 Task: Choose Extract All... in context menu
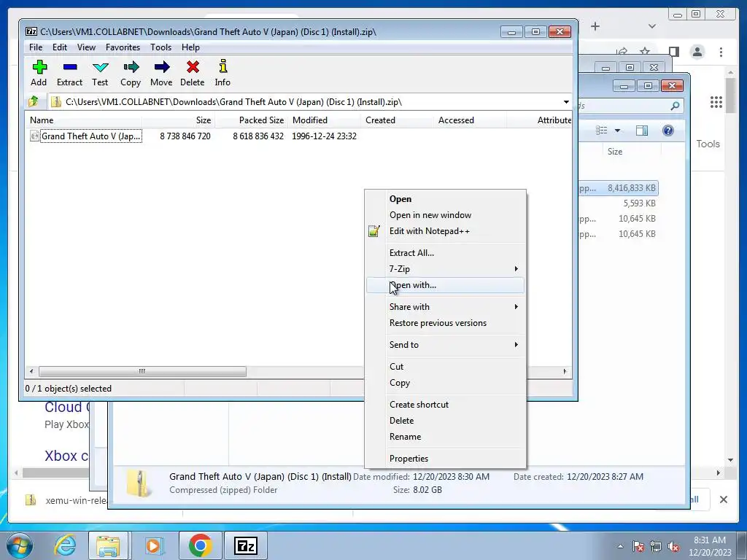click(x=445, y=253)
